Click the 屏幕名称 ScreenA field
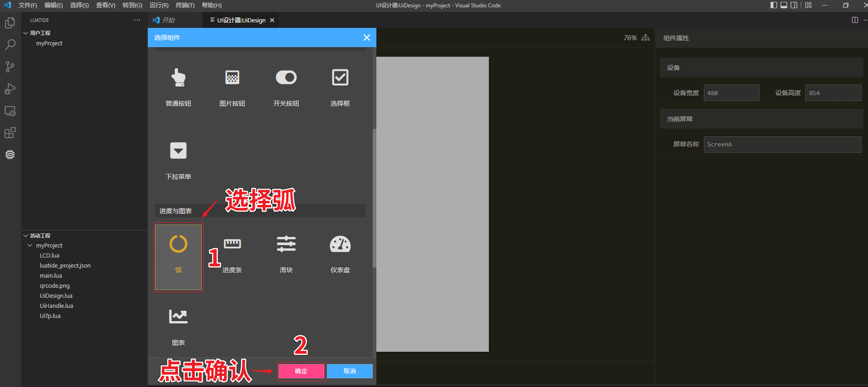This screenshot has height=387, width=868. point(782,144)
